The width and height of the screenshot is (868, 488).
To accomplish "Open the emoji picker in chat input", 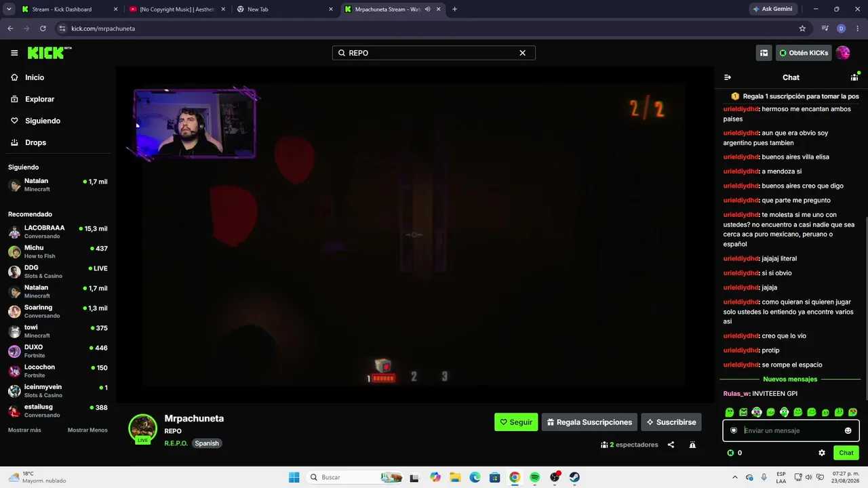I will pyautogui.click(x=848, y=430).
